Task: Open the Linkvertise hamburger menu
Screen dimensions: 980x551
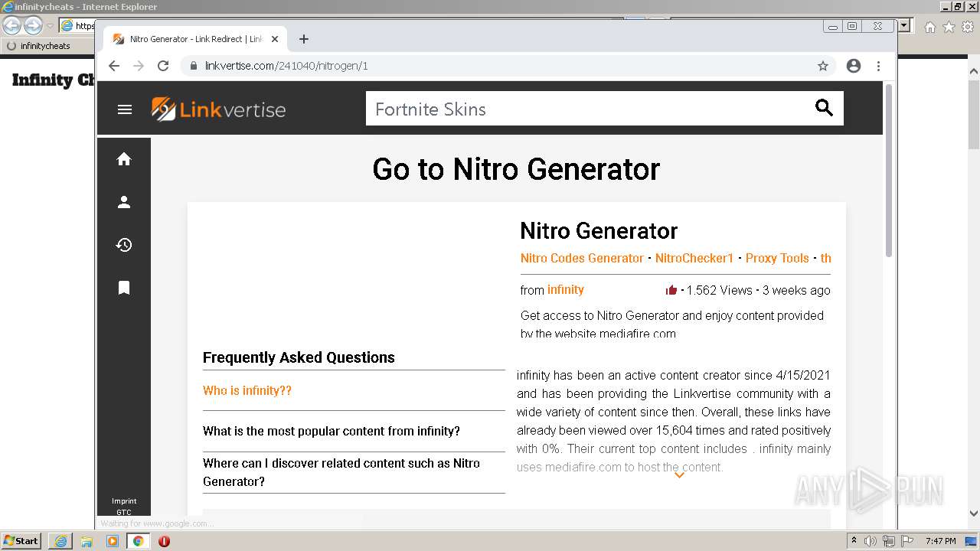Action: click(125, 109)
